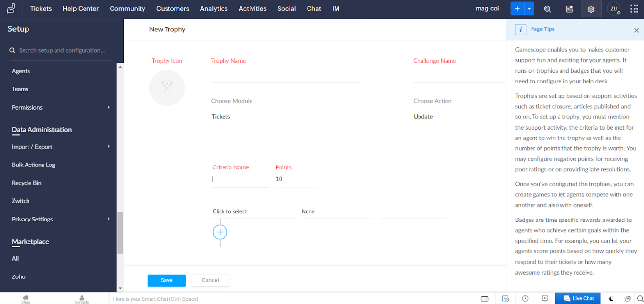This screenshot has width=644, height=304.
Task: Click the trophy icon placeholder image
Action: coord(167,88)
